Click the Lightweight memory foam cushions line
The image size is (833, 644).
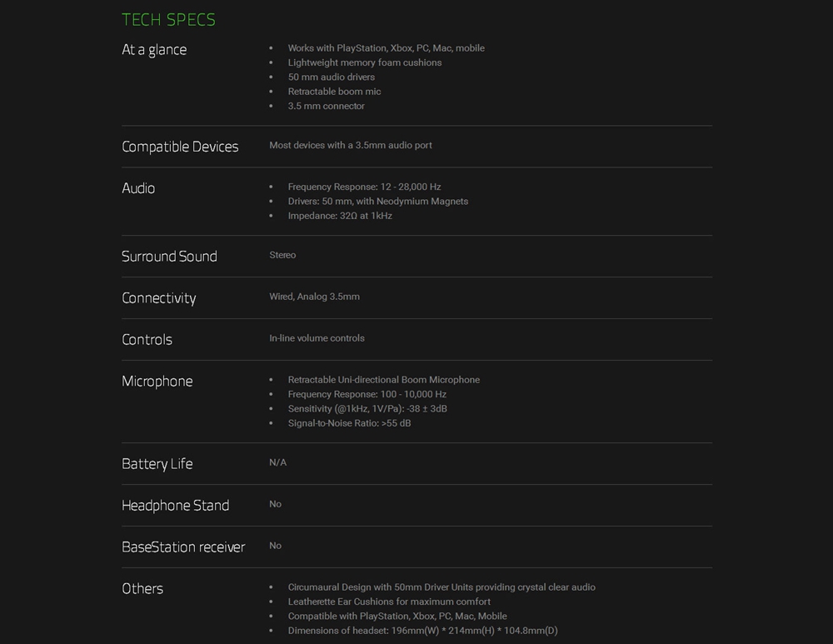(x=365, y=62)
